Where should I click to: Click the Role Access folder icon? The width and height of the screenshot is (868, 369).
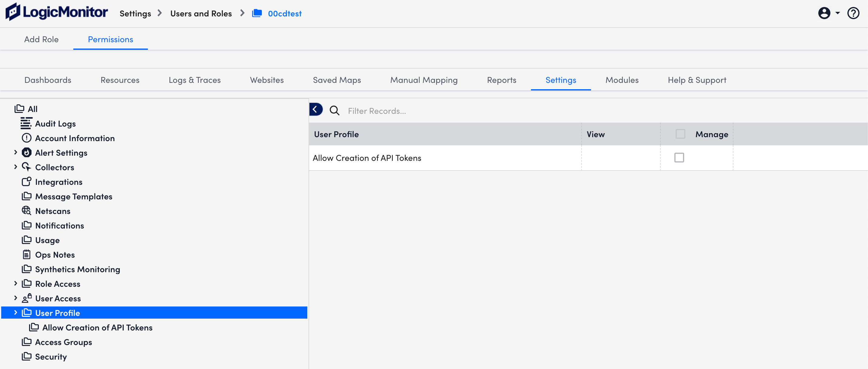click(27, 283)
